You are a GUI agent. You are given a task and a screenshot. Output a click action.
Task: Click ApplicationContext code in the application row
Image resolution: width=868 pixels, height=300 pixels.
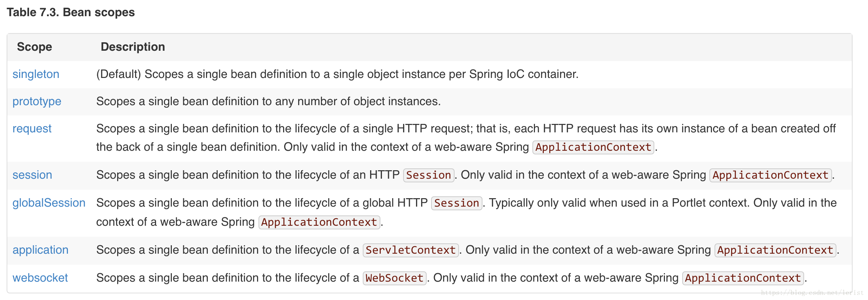pos(775,250)
